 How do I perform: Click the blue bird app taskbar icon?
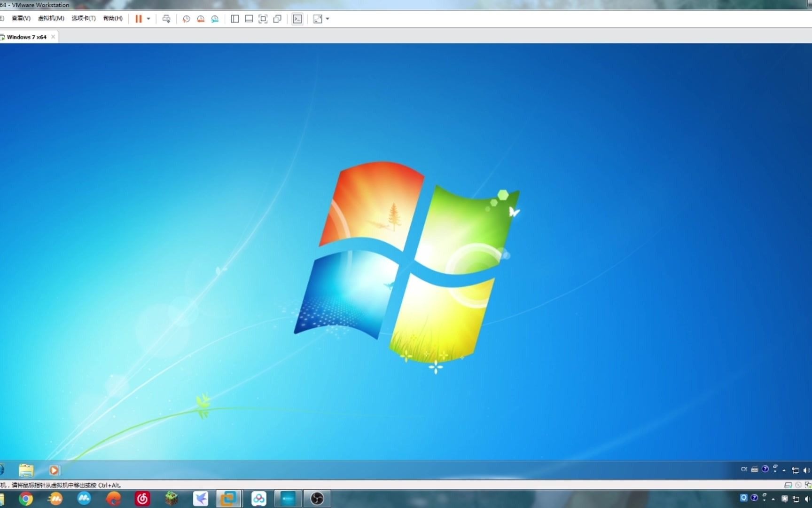(201, 499)
